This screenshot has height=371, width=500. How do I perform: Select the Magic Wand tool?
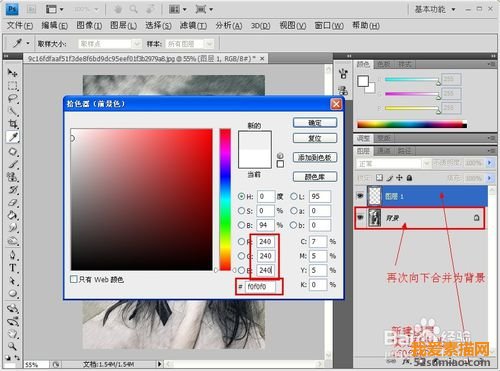(x=13, y=111)
